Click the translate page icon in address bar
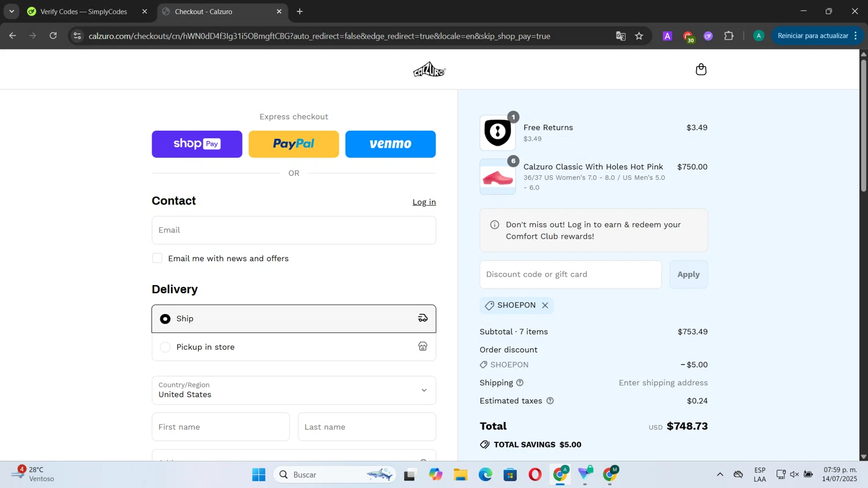 621,36
